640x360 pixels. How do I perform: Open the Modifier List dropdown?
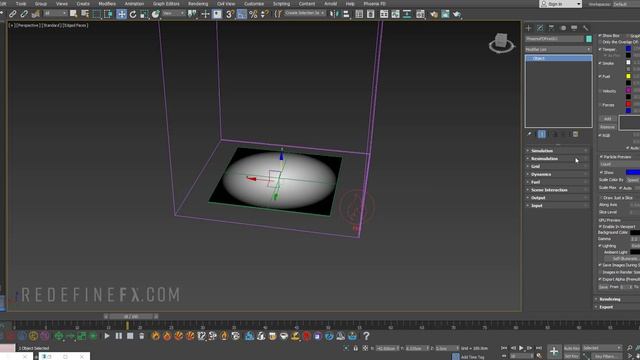[558, 49]
